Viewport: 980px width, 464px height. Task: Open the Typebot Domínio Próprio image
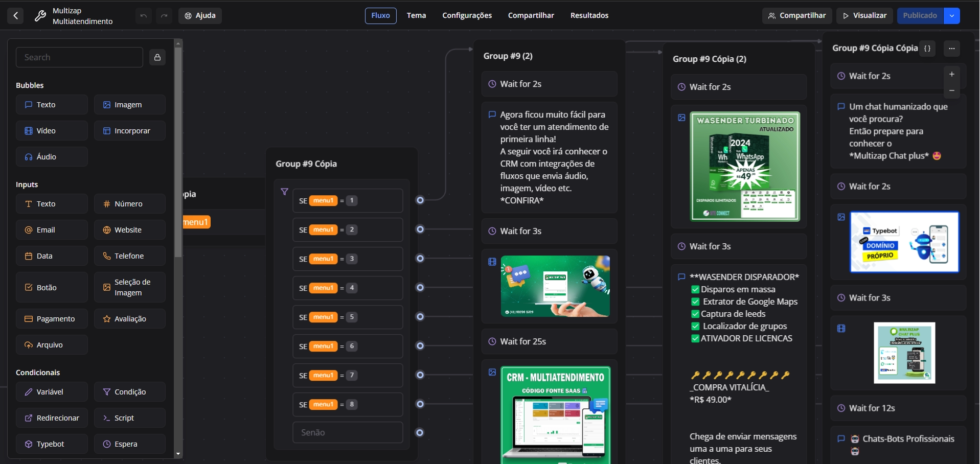[x=904, y=242]
